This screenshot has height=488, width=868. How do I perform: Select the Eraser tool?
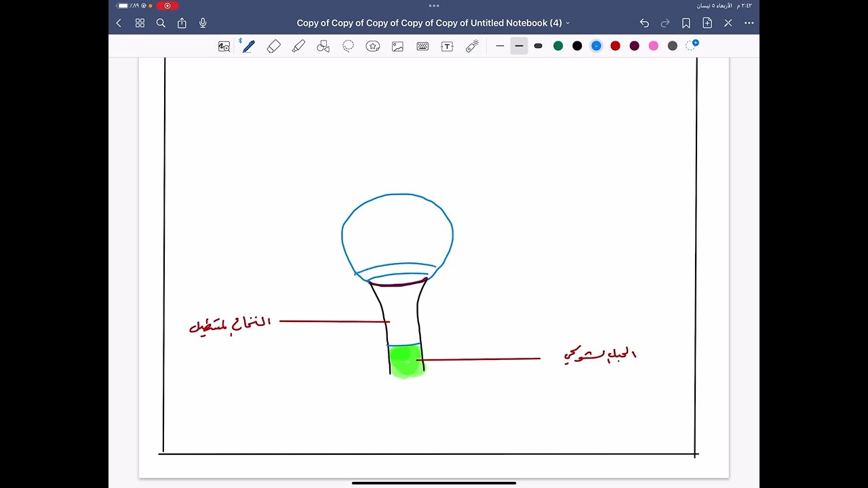[274, 46]
